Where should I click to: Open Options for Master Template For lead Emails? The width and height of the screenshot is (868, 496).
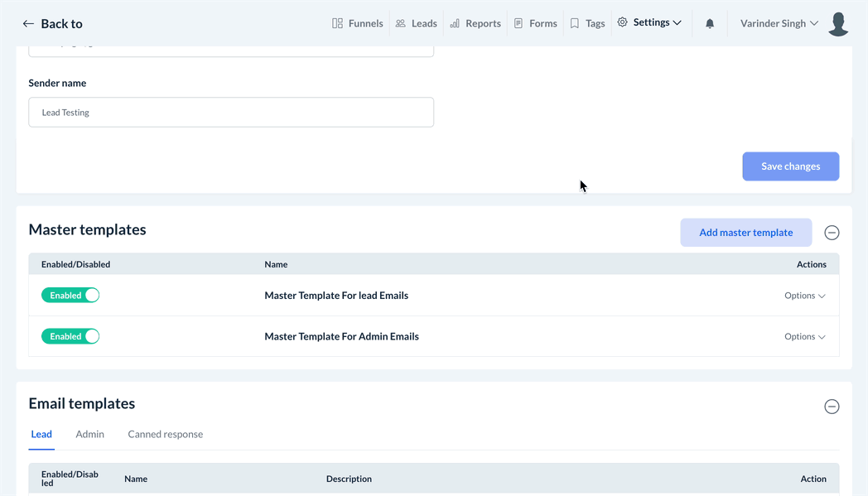[x=805, y=296]
